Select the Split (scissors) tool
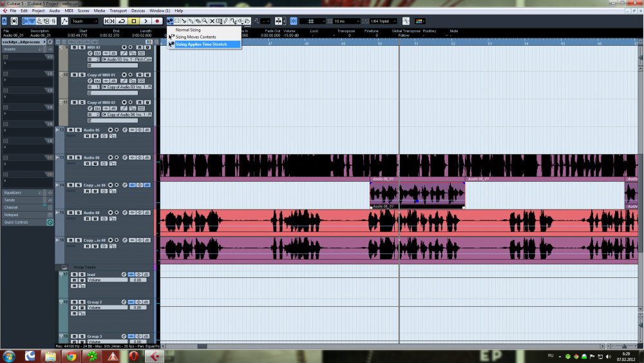Image resolution: width=644 pixels, height=363 pixels. click(184, 21)
